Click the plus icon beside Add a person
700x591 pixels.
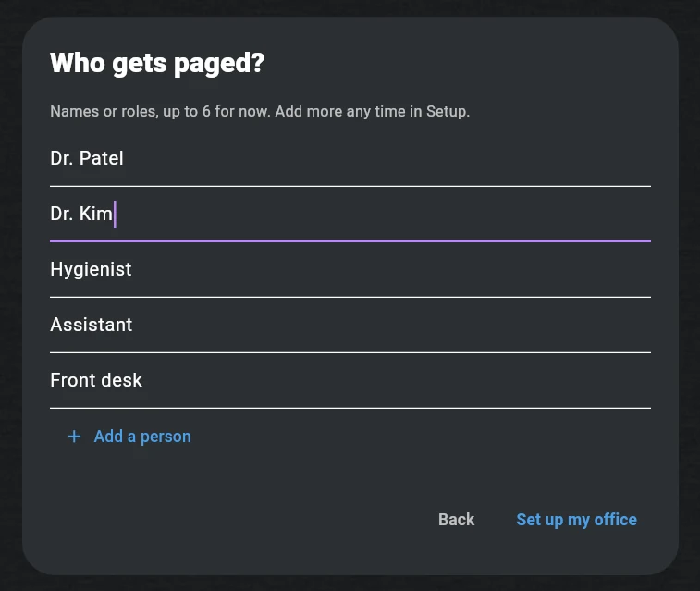pos(74,437)
